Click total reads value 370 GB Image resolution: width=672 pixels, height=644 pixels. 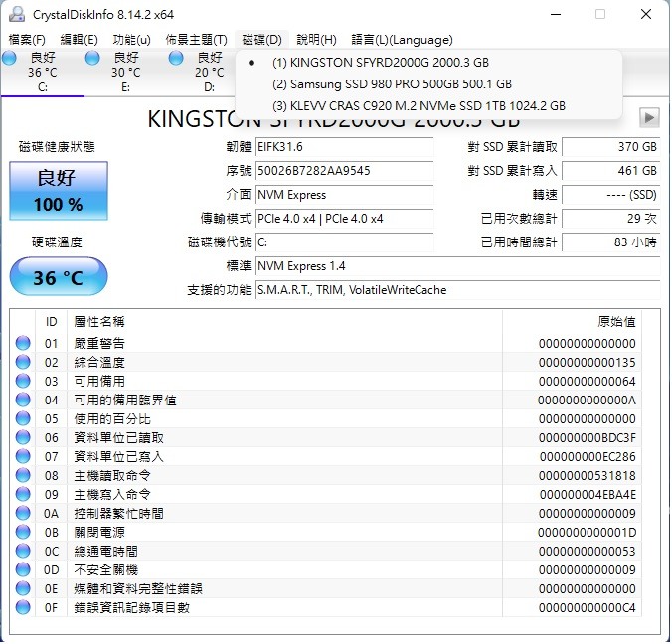(x=610, y=147)
